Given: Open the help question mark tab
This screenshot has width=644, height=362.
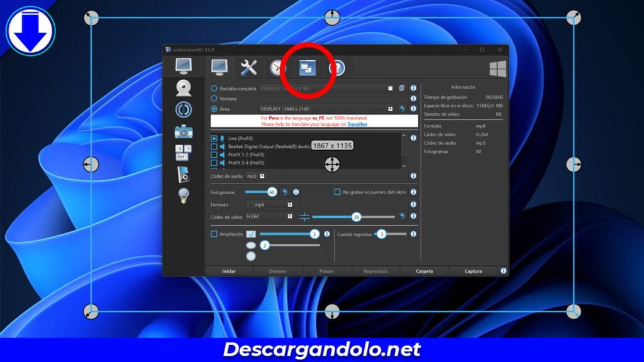Looking at the screenshot, I should (x=336, y=67).
